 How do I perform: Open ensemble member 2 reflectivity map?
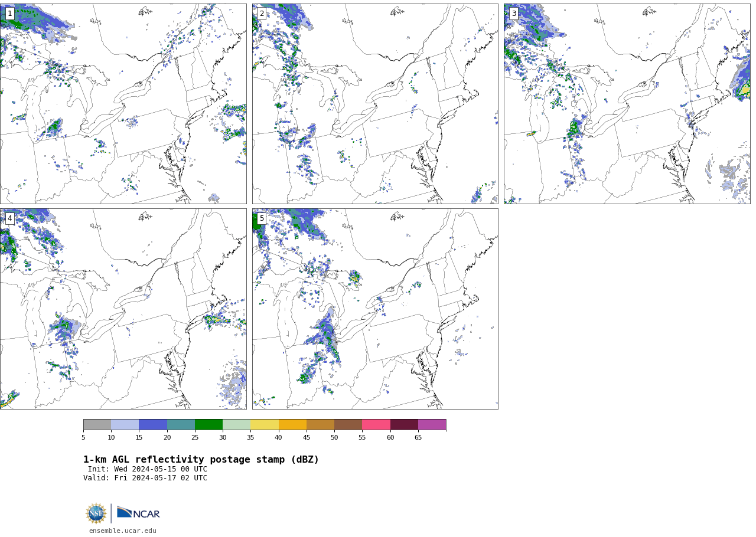pyautogui.click(x=375, y=104)
